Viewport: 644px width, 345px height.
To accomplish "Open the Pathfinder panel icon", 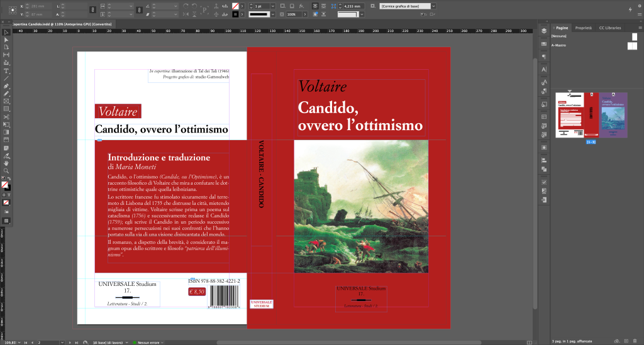I will point(544,169).
